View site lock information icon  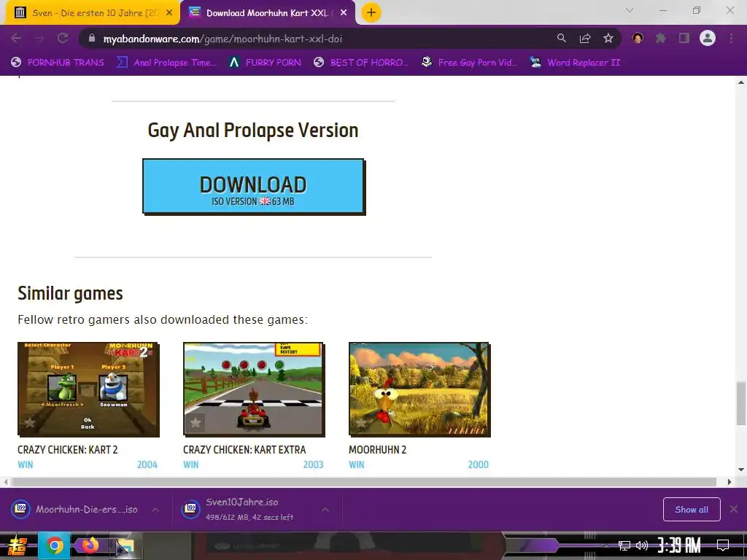coord(92,39)
